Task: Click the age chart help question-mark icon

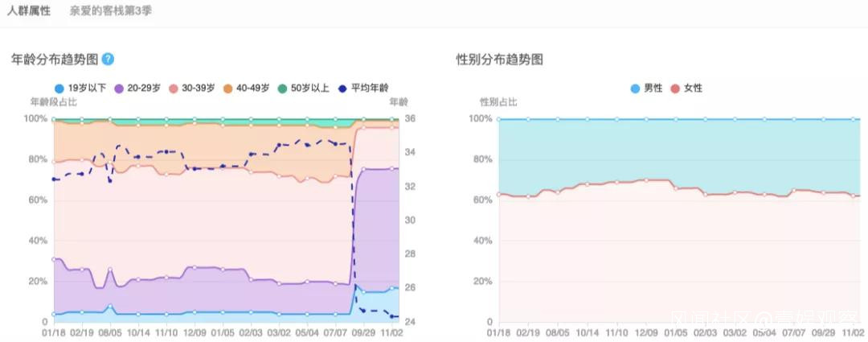Action: pyautogui.click(x=108, y=59)
